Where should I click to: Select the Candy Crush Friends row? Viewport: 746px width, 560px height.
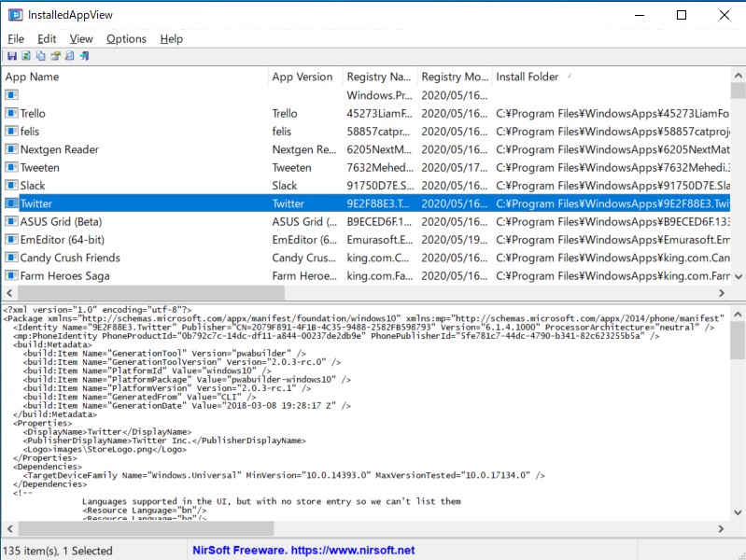[366, 258]
